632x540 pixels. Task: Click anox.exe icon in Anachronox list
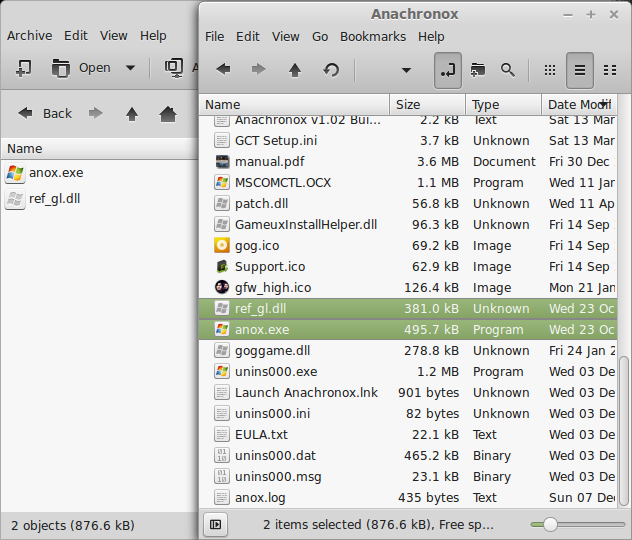tap(222, 329)
